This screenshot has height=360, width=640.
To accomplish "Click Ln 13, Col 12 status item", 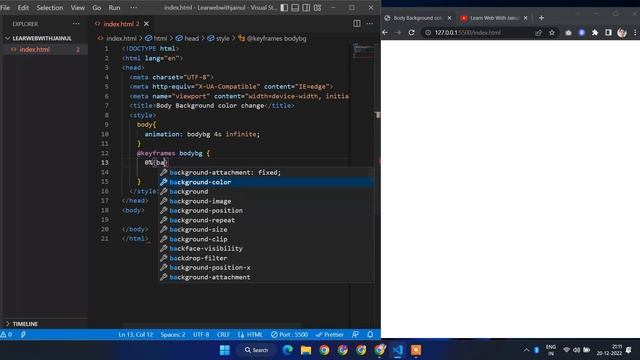I will click(x=136, y=335).
